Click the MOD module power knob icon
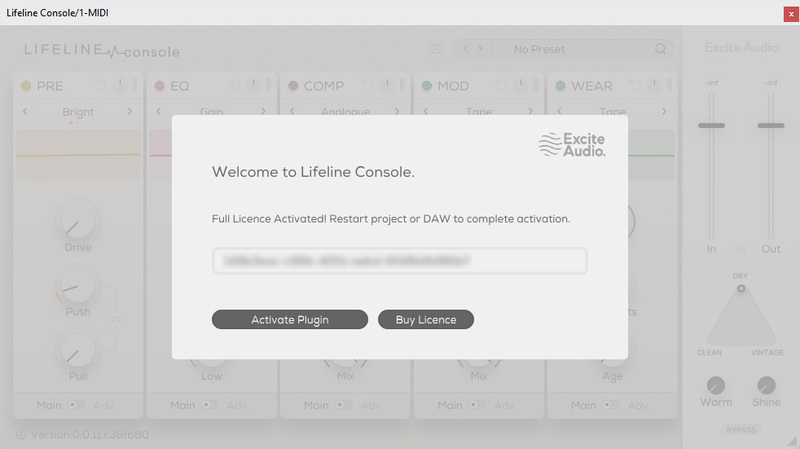800x449 pixels. coord(520,85)
